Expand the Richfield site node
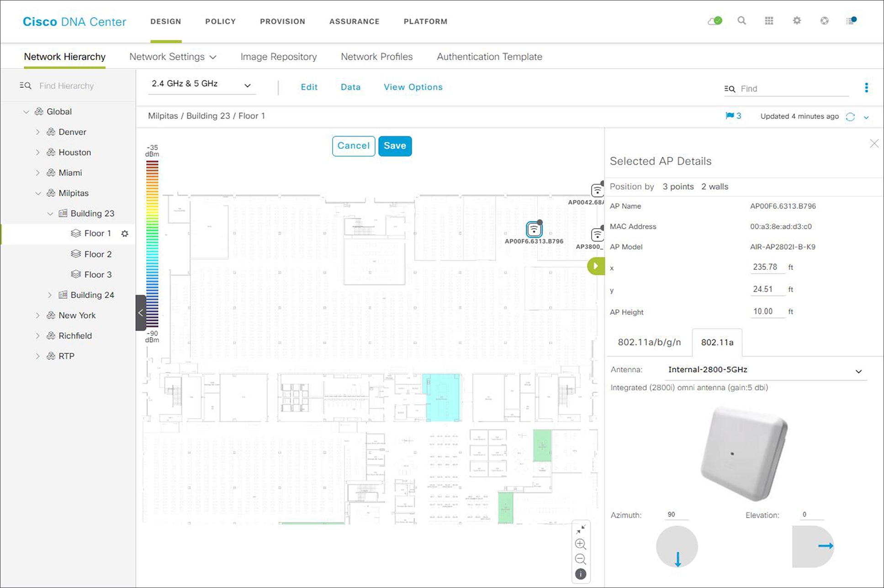This screenshot has width=884, height=588. (38, 336)
